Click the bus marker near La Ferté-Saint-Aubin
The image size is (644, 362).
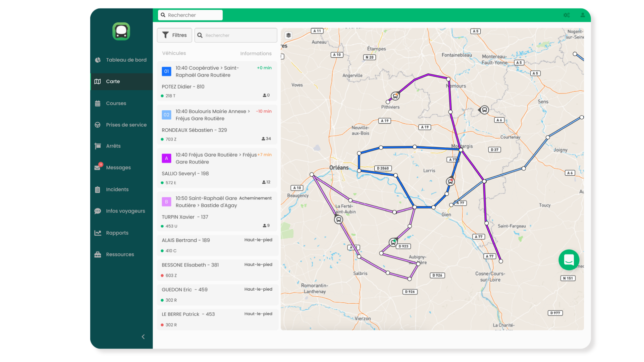point(338,220)
